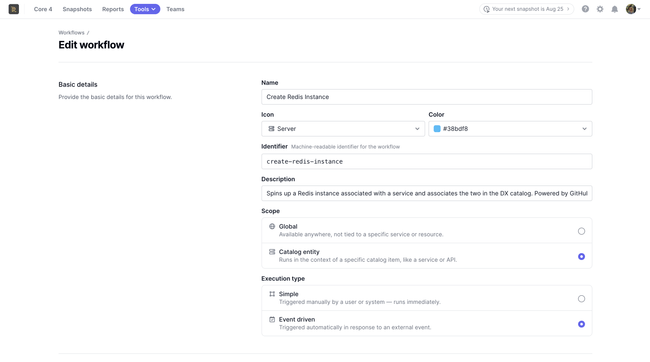Image resolution: width=650 pixels, height=362 pixels.
Task: Click into the Description input field
Action: pyautogui.click(x=427, y=194)
